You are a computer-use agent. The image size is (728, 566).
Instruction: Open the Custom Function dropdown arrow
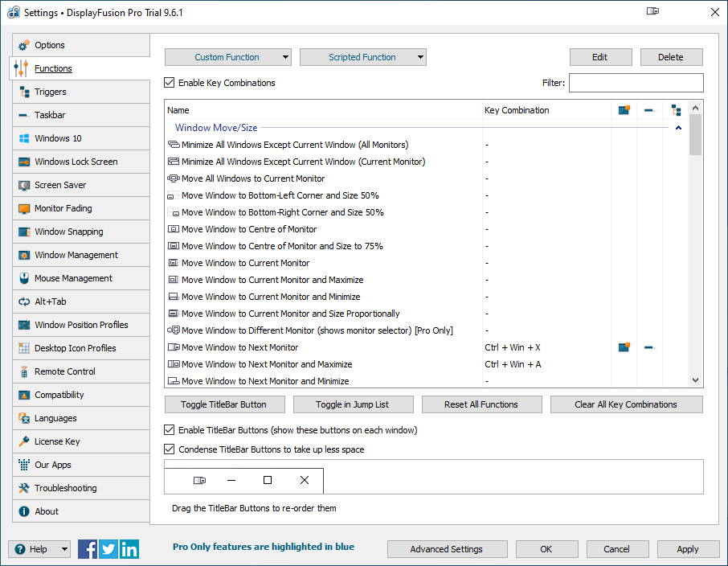285,57
